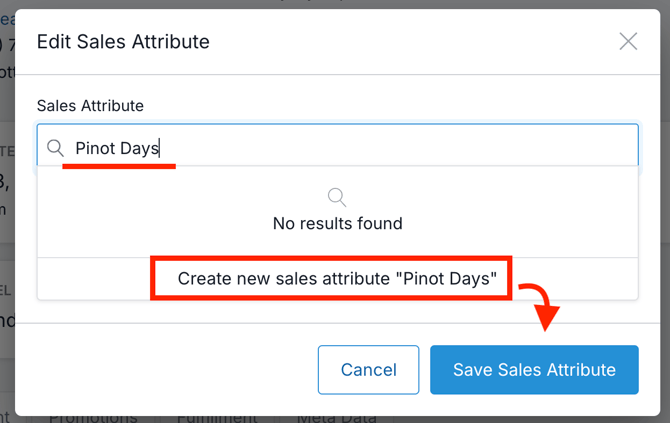Click the typed 'Pinot Days' text
670x423 pixels.
(117, 148)
